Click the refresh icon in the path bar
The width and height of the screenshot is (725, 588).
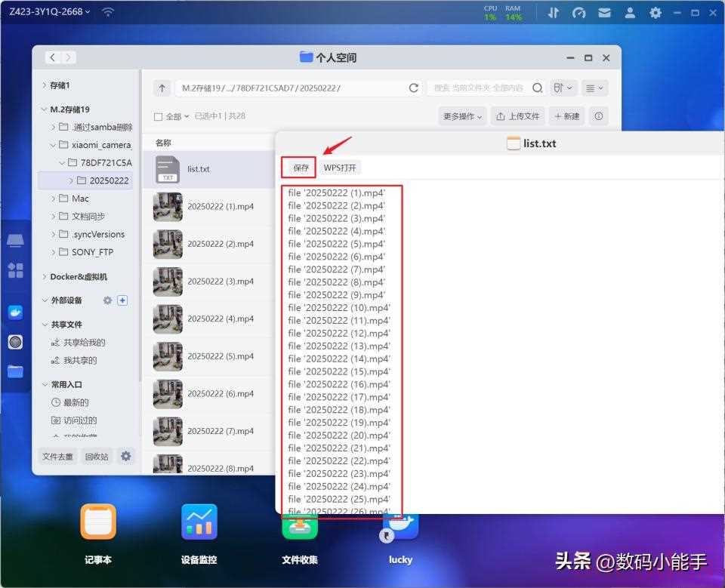(413, 88)
